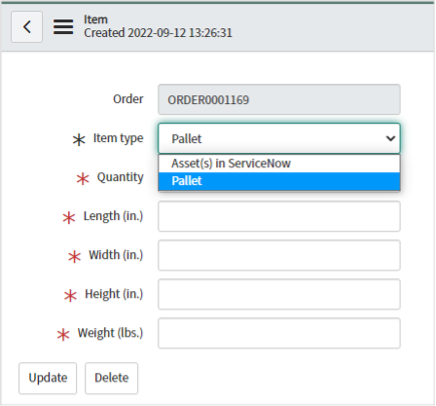Viewport: 436px width, 406px height.
Task: Click the read-only Order field ORDER0001169
Action: 279,100
